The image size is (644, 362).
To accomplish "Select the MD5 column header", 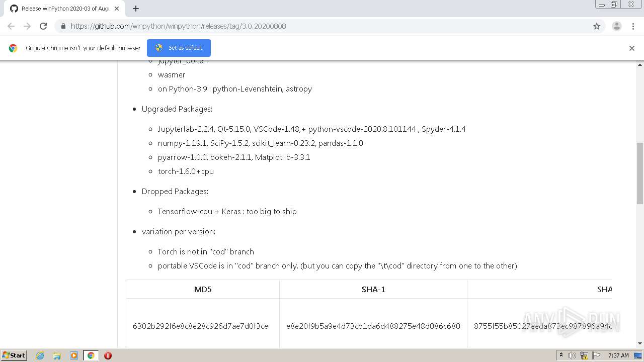I will [202, 289].
